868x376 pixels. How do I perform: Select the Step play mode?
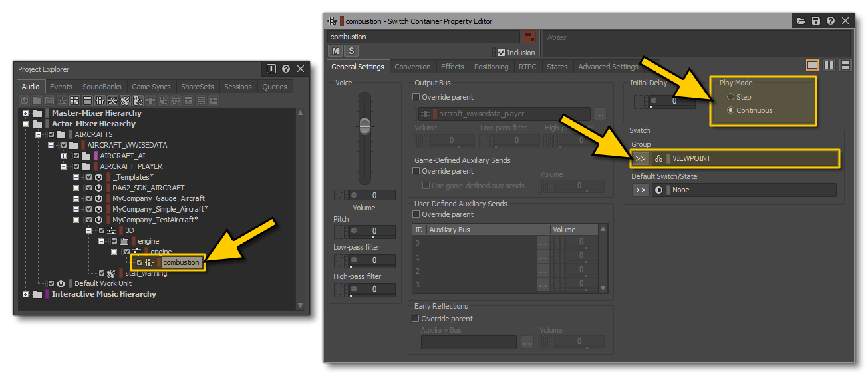click(x=730, y=97)
